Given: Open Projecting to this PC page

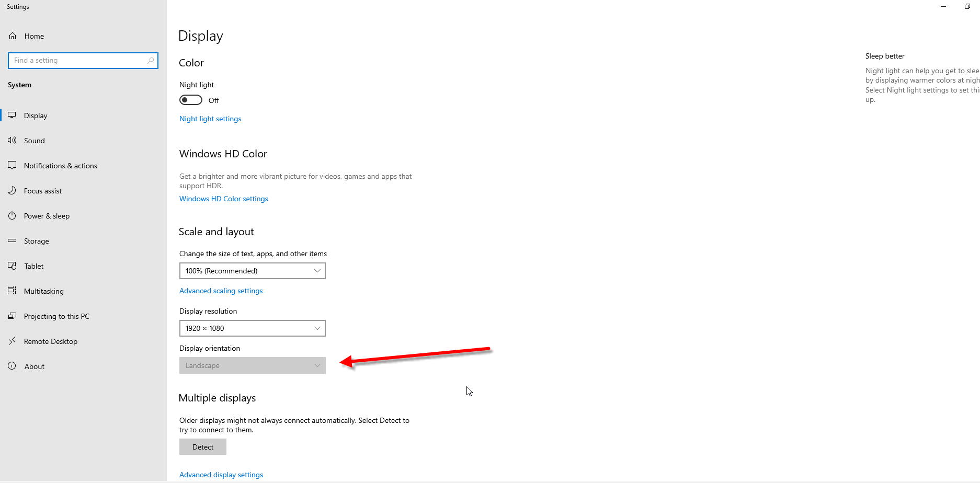Looking at the screenshot, I should pyautogui.click(x=84, y=316).
